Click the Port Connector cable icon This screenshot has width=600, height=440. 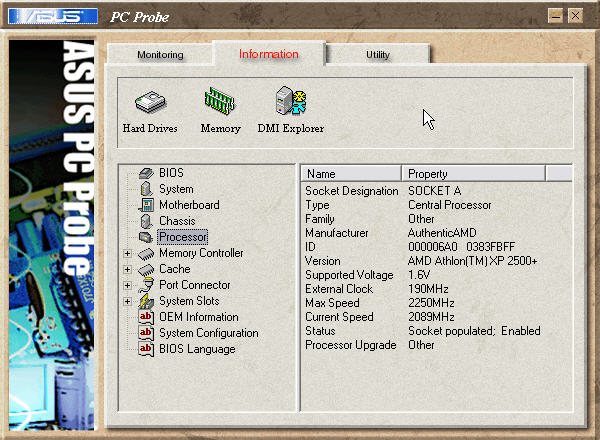click(x=146, y=285)
